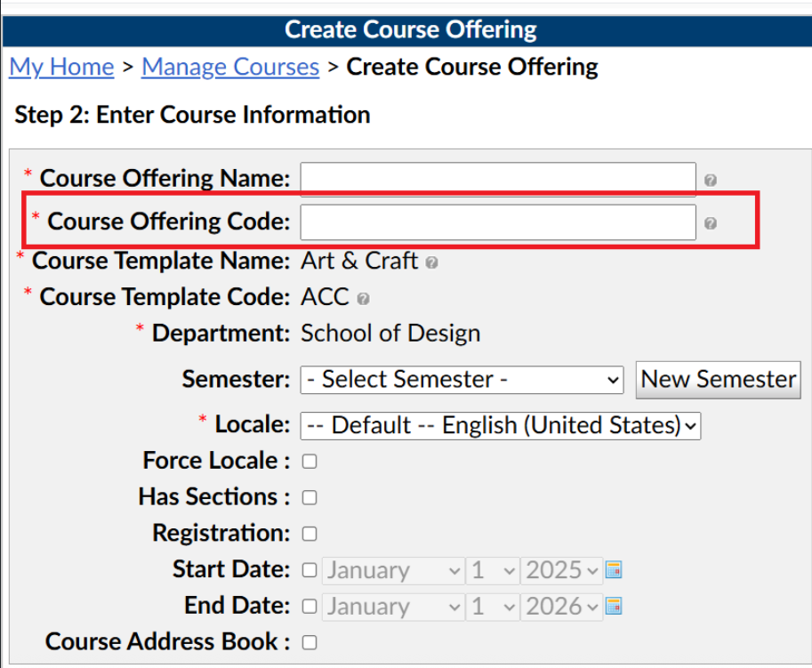Open the End Date calendar picker icon
Screen dimensions: 812x668
614,606
